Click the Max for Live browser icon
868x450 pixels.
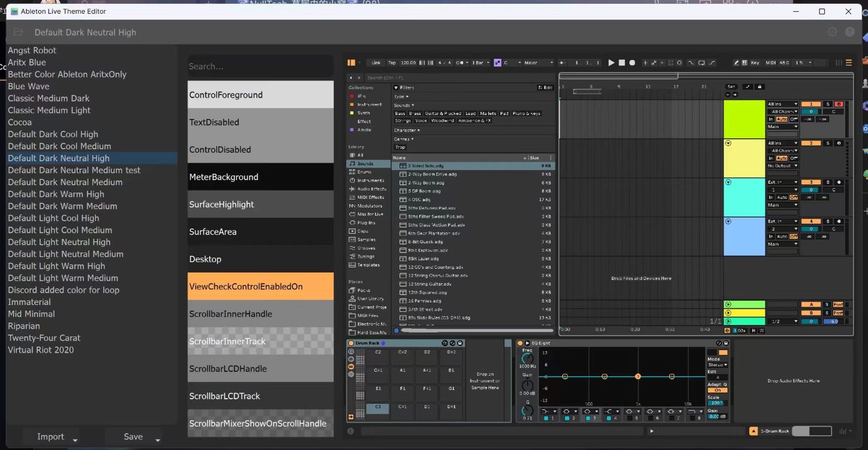[371, 214]
